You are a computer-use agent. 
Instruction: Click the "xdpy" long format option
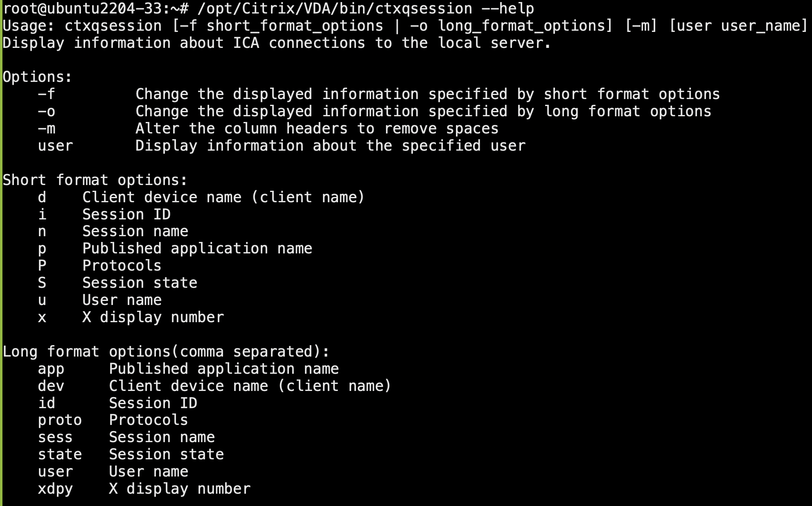coord(55,489)
